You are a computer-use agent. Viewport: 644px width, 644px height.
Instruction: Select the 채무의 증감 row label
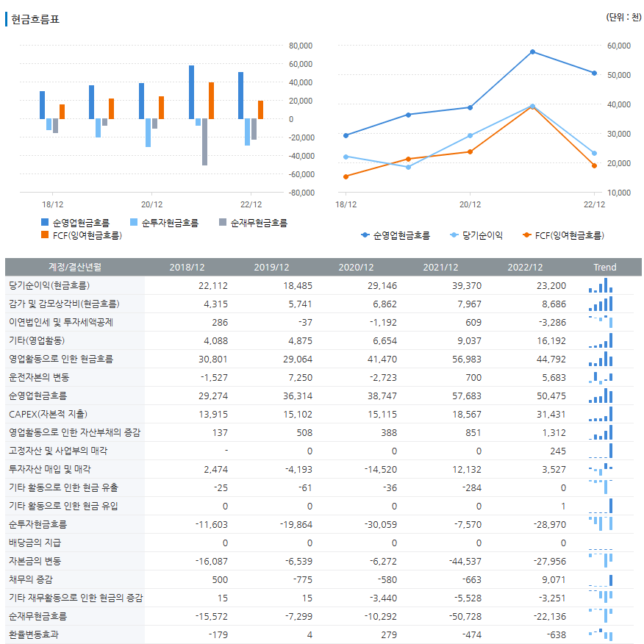tap(31, 580)
